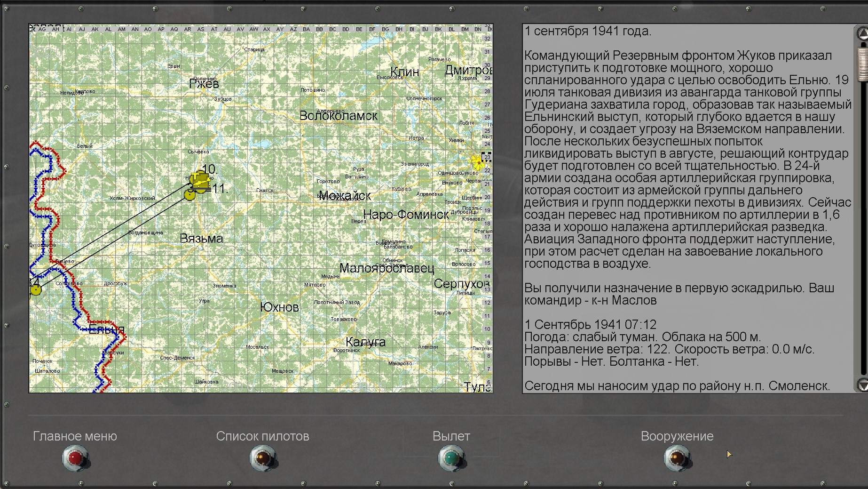Click the Юхнов city label

coord(279,307)
